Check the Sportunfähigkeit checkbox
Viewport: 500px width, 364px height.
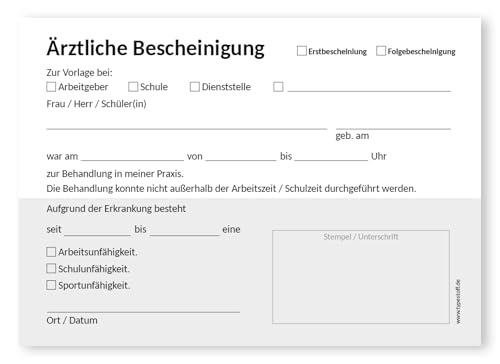click(51, 285)
